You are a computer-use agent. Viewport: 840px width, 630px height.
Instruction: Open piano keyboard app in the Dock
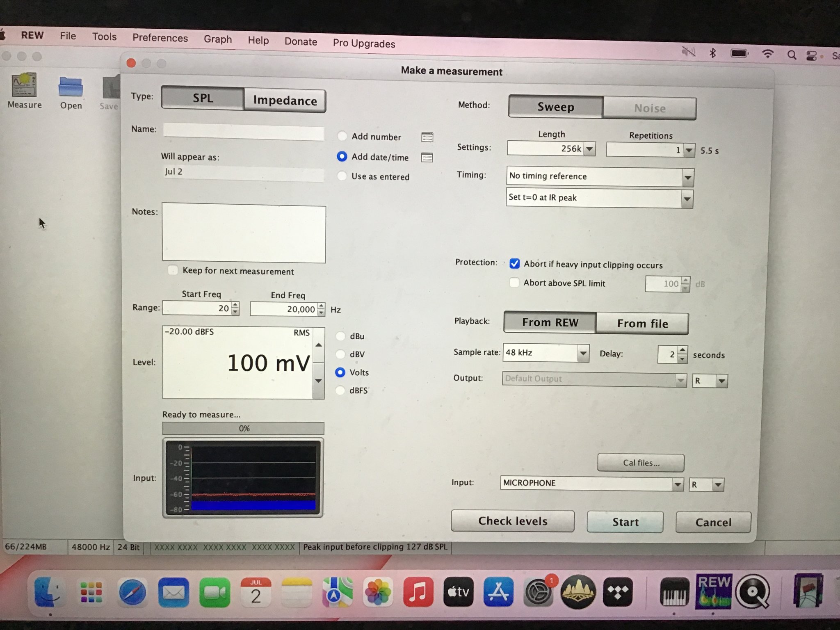[674, 592]
